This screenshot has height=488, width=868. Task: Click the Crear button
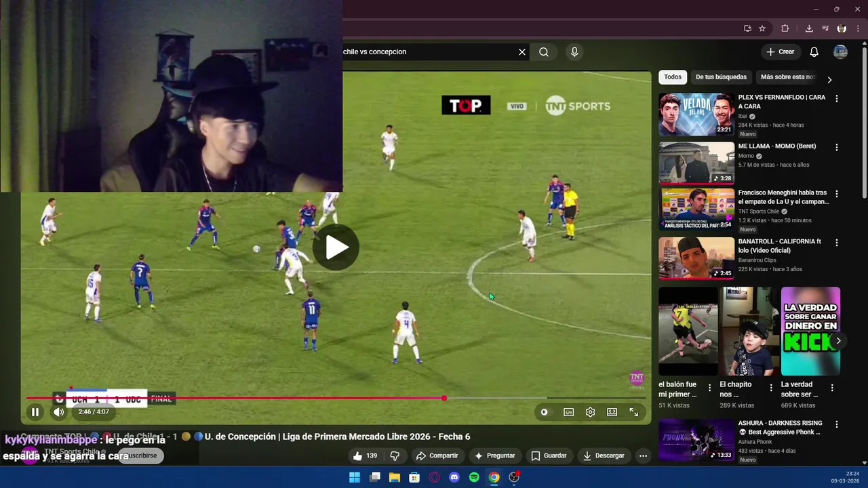[780, 52]
